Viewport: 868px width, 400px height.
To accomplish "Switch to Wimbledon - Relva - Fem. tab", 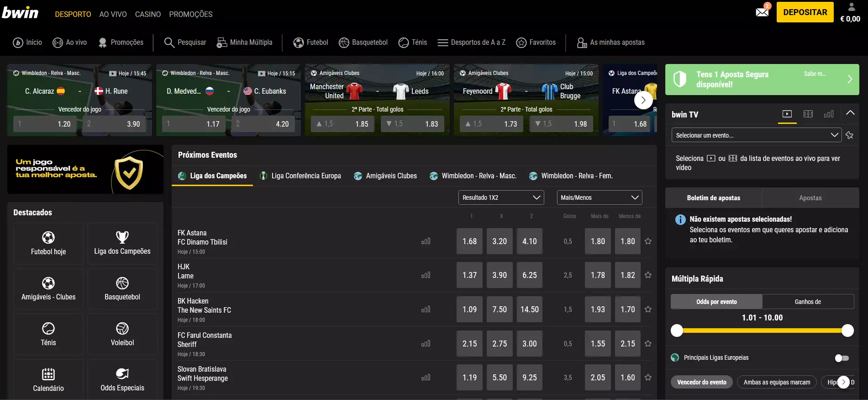I will (x=571, y=176).
